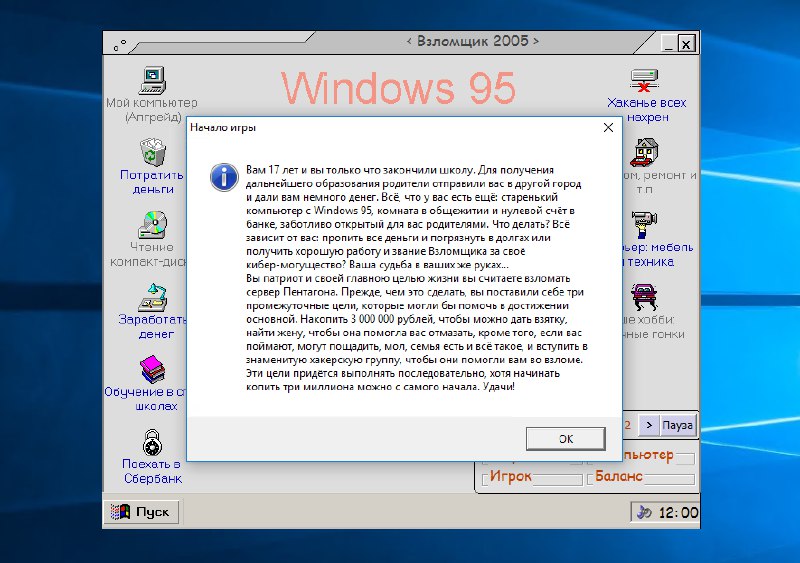Click the Взломщик 2005 title text

[472, 41]
